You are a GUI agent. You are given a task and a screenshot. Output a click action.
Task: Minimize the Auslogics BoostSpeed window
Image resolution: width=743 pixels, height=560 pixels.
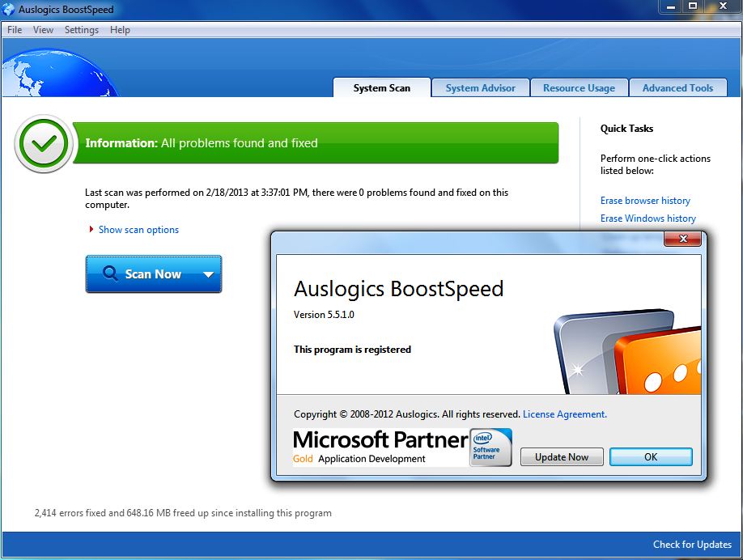pos(670,6)
